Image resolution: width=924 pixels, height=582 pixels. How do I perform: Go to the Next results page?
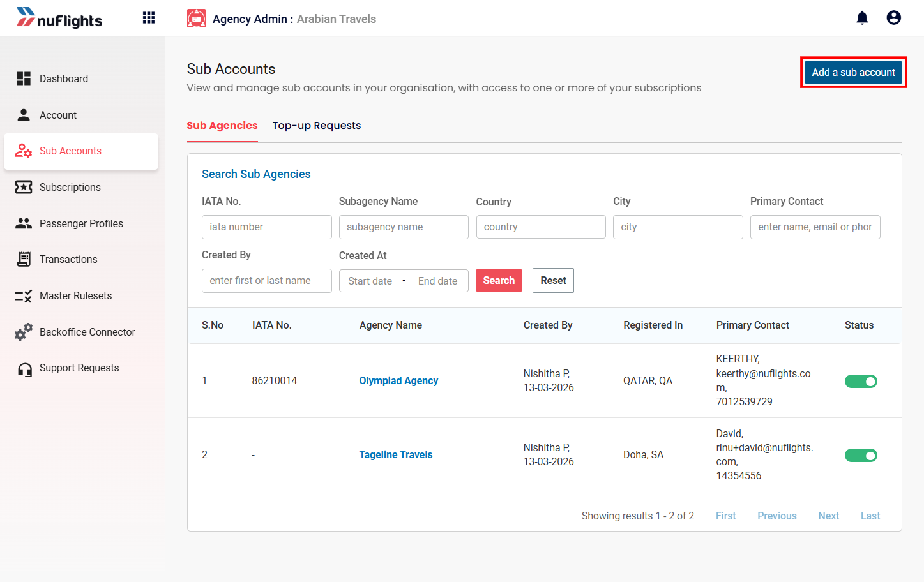829,516
